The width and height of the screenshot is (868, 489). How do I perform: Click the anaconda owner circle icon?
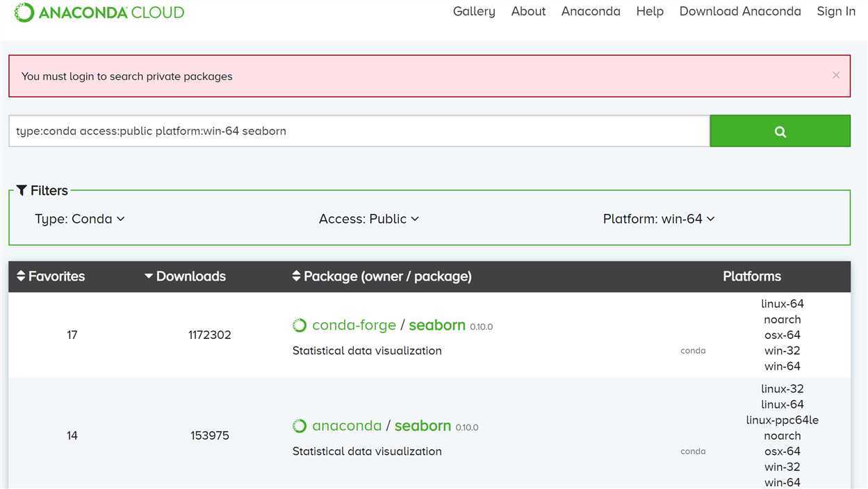pos(300,426)
